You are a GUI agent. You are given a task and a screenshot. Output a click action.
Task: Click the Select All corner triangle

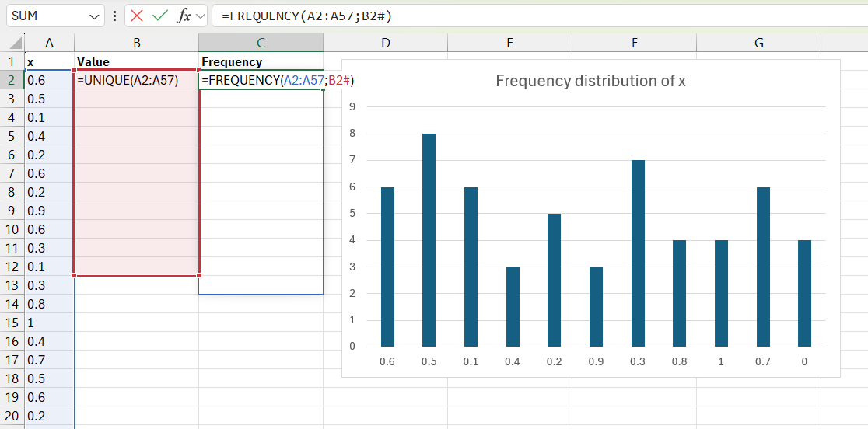click(x=16, y=43)
